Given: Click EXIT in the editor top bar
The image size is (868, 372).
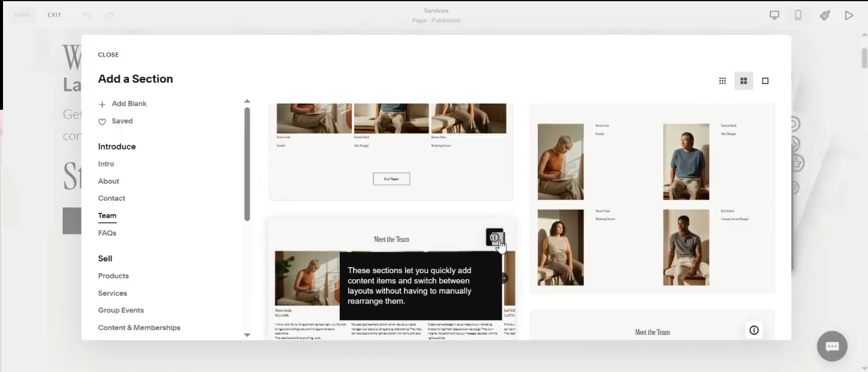Looking at the screenshot, I should click(54, 15).
